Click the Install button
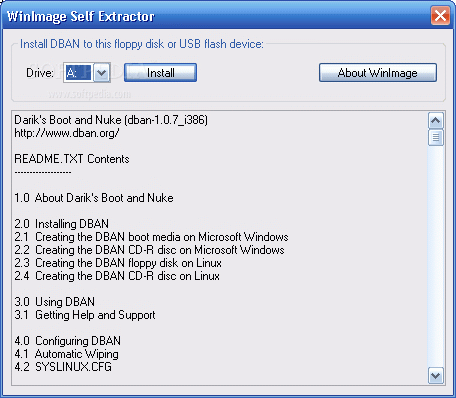Image resolution: width=456 pixels, height=398 pixels. [x=160, y=73]
